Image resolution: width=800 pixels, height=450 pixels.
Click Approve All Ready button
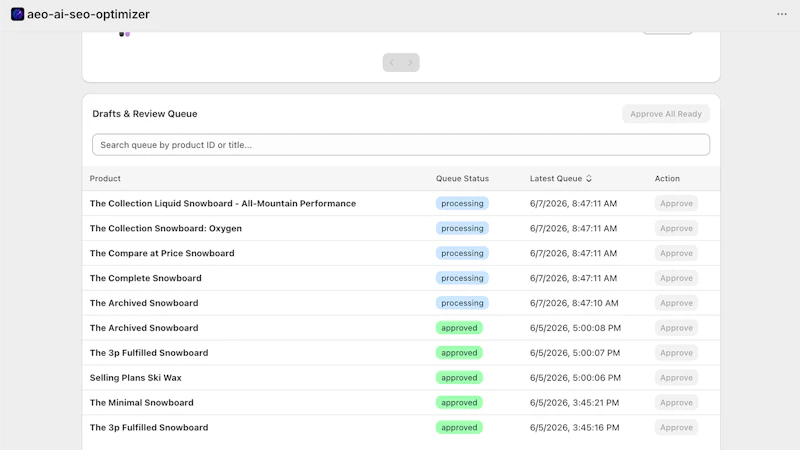666,114
